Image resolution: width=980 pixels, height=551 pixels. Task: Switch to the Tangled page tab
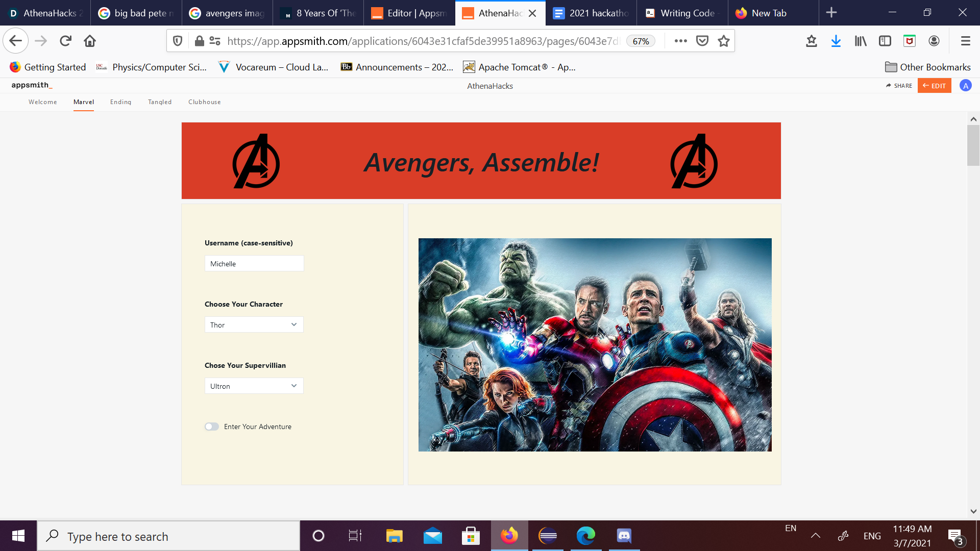point(160,102)
